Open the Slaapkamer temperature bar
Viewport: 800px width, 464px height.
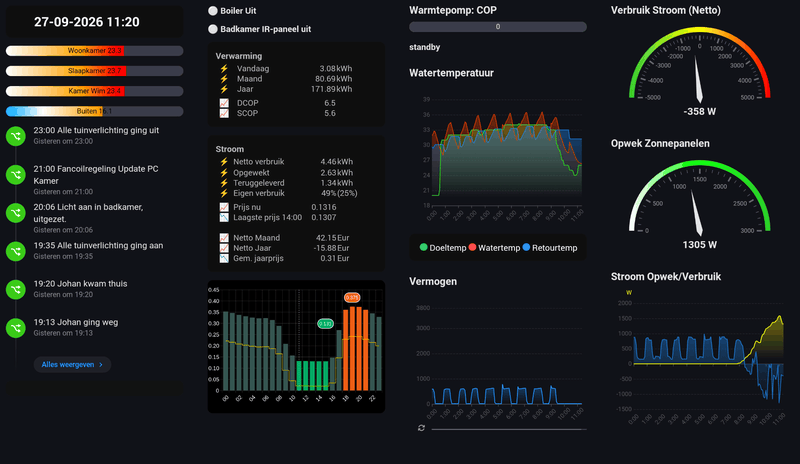(94, 71)
